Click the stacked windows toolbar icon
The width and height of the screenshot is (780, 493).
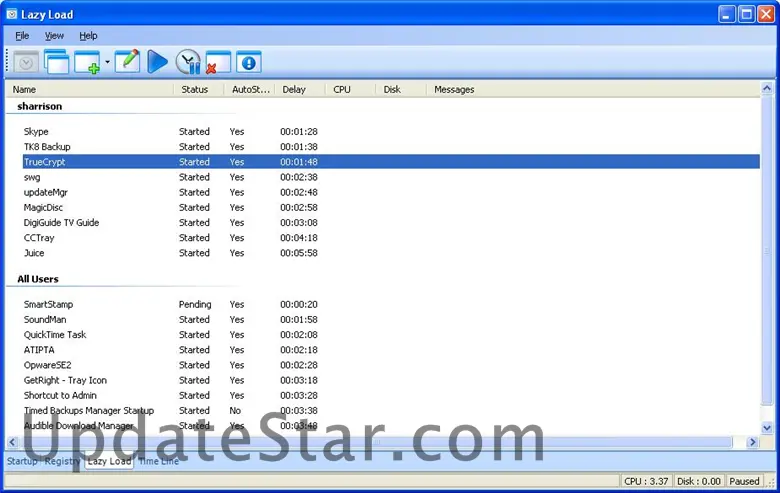click(57, 62)
